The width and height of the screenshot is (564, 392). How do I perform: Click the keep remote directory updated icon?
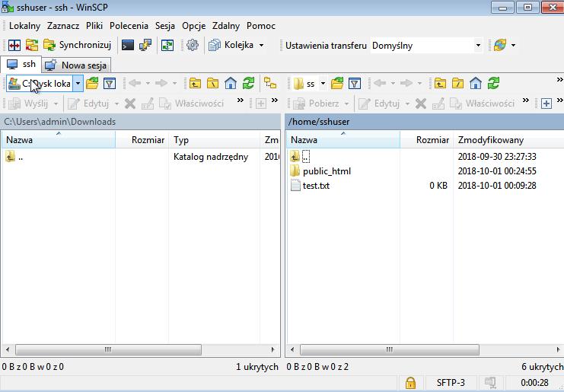pyautogui.click(x=167, y=46)
